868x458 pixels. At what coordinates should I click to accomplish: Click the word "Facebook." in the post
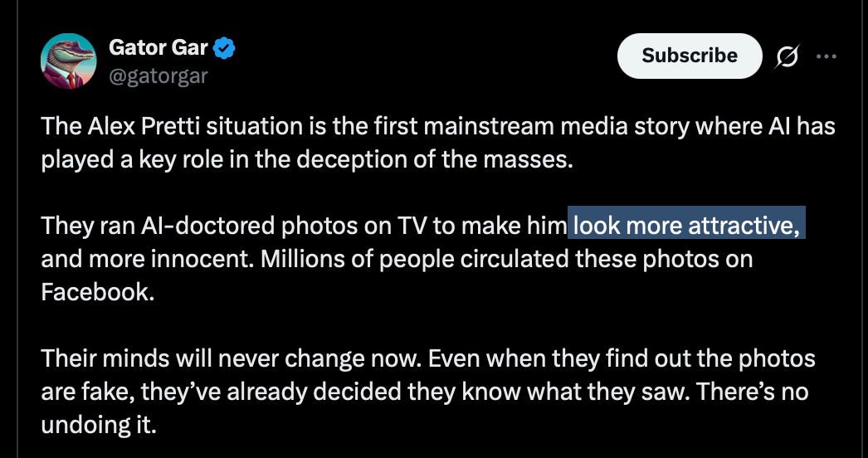tap(98, 292)
